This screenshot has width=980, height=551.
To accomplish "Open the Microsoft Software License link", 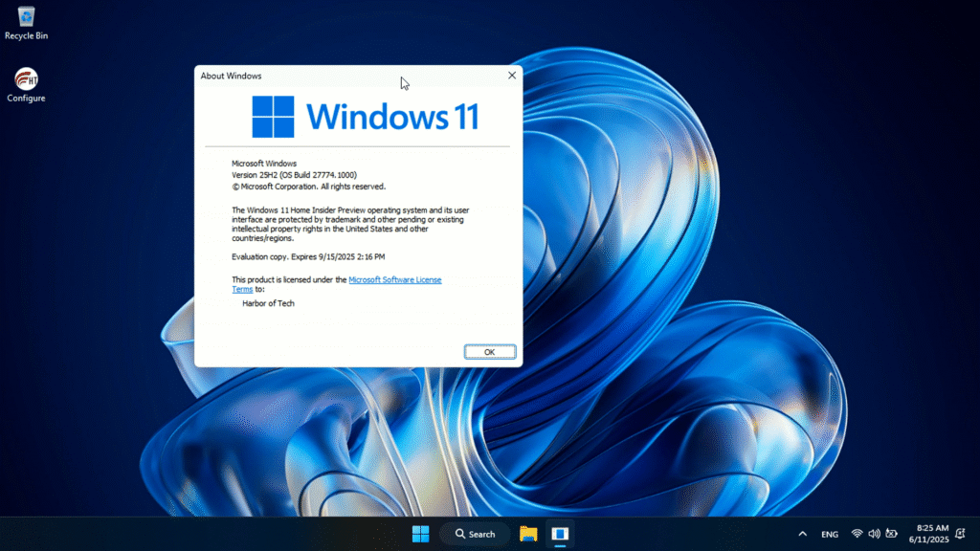I will (x=395, y=280).
